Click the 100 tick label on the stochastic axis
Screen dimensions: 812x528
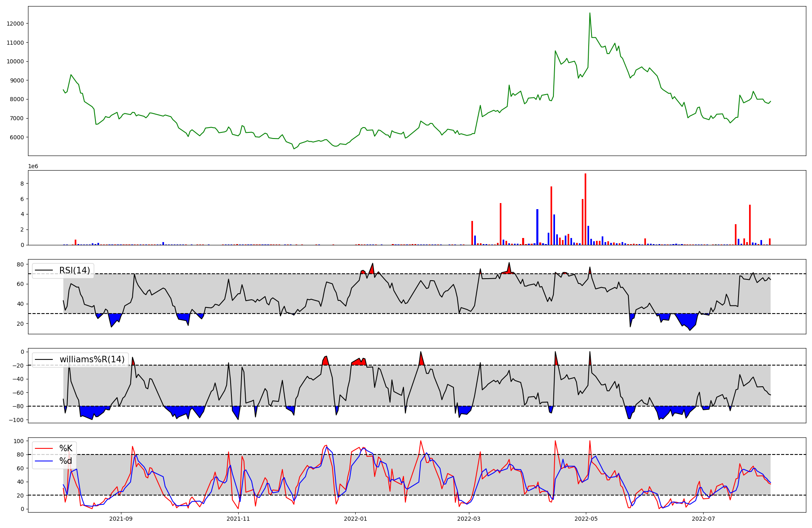tap(19, 441)
